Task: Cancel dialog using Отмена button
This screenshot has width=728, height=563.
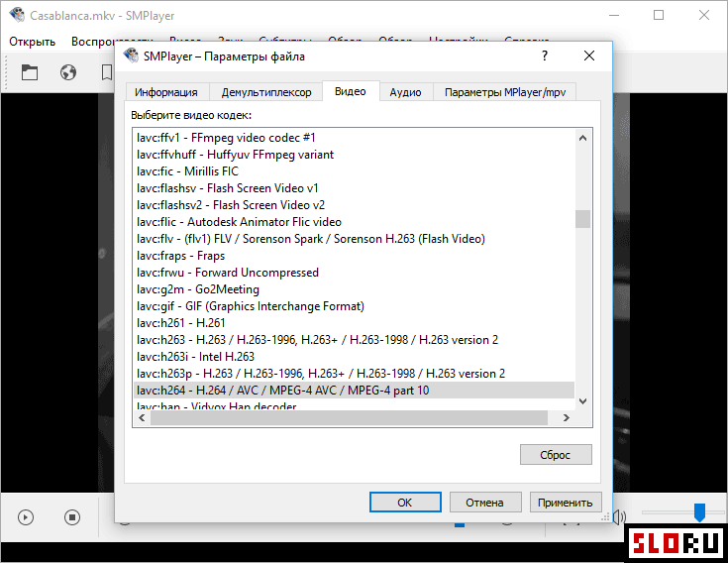Action: pyautogui.click(x=485, y=503)
